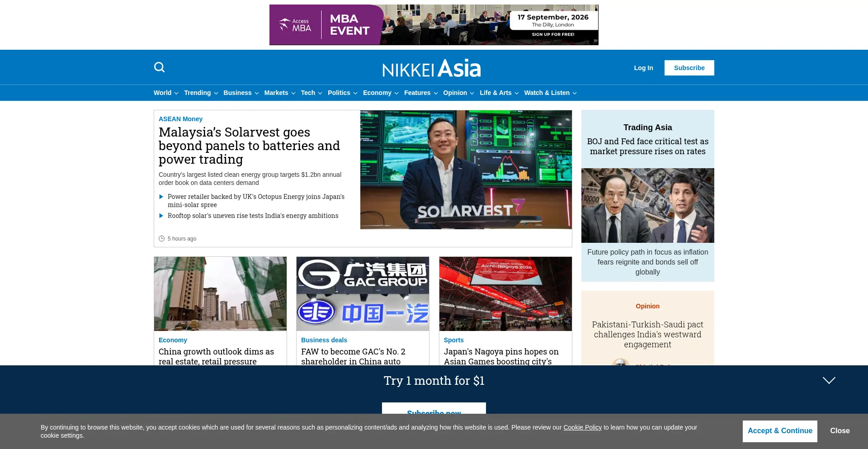
Task: Open the Business navigation item
Action: click(x=237, y=93)
